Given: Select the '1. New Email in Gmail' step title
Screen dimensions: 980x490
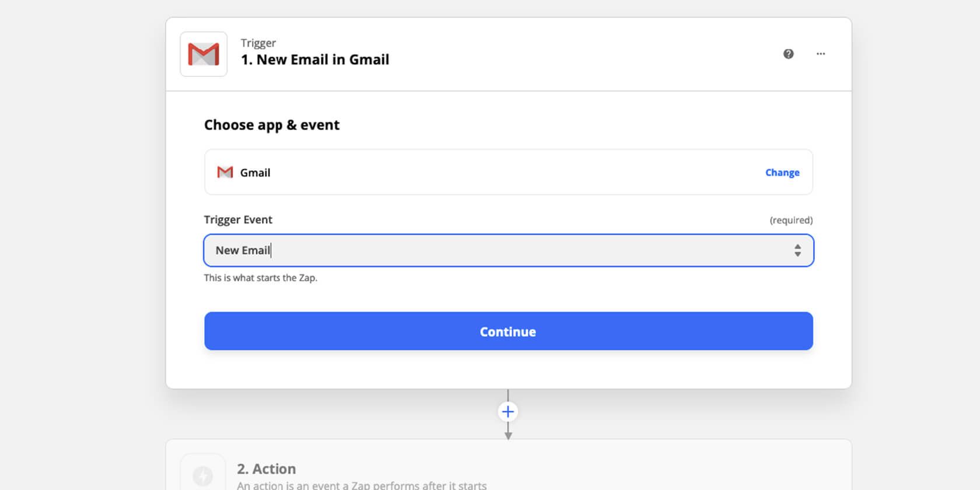Looking at the screenshot, I should click(315, 60).
